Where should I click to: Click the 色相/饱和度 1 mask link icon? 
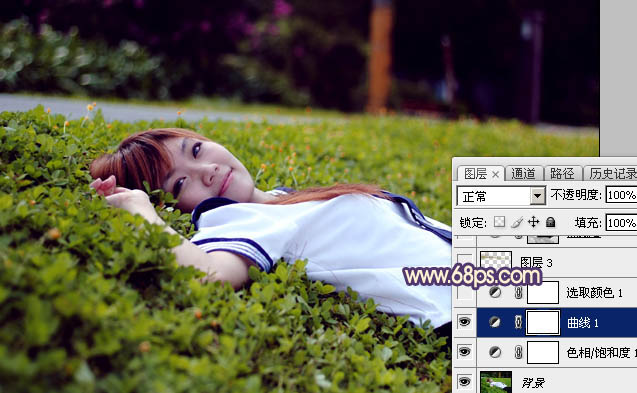518,352
